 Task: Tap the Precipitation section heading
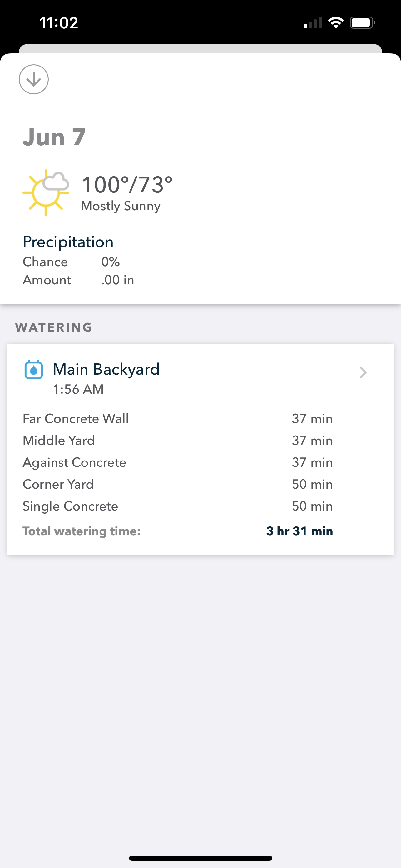coord(68,242)
